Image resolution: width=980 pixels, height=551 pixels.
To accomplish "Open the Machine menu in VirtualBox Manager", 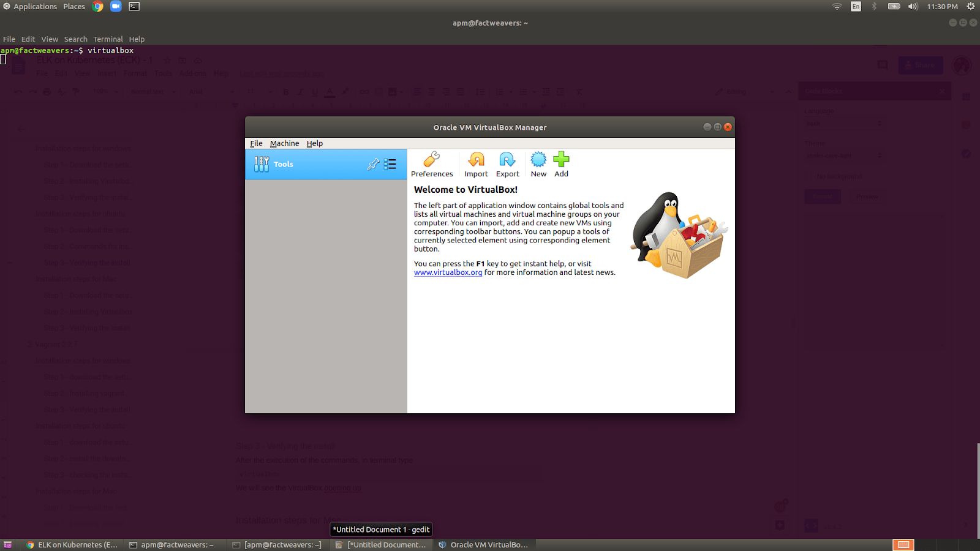I will pos(284,143).
